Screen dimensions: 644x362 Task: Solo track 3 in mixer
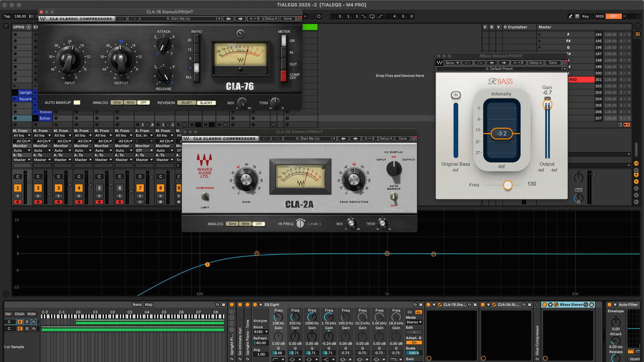pos(58,196)
